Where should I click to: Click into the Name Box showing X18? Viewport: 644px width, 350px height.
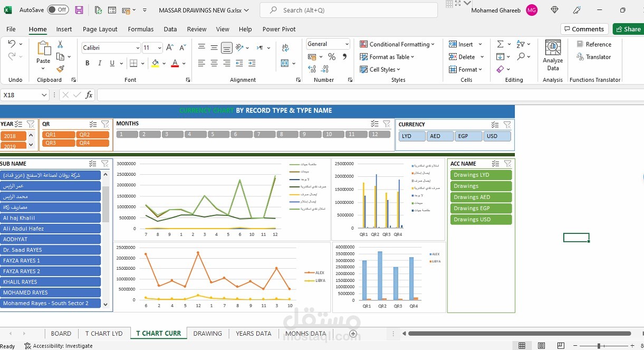tap(20, 95)
